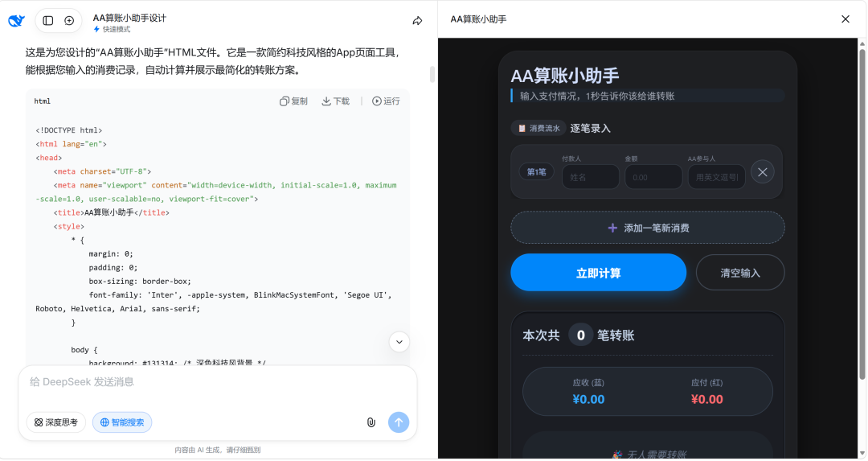The image size is (868, 461).
Task: Remove the first expense row with X
Action: 762,171
